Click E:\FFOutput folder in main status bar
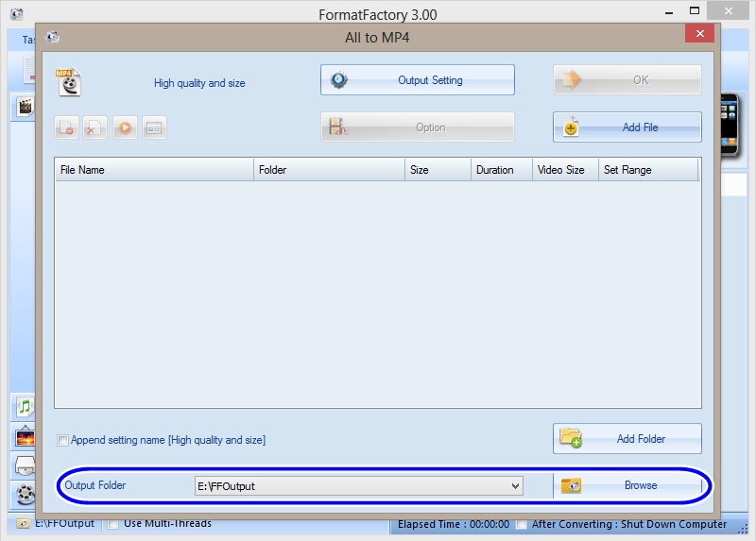 (55, 524)
